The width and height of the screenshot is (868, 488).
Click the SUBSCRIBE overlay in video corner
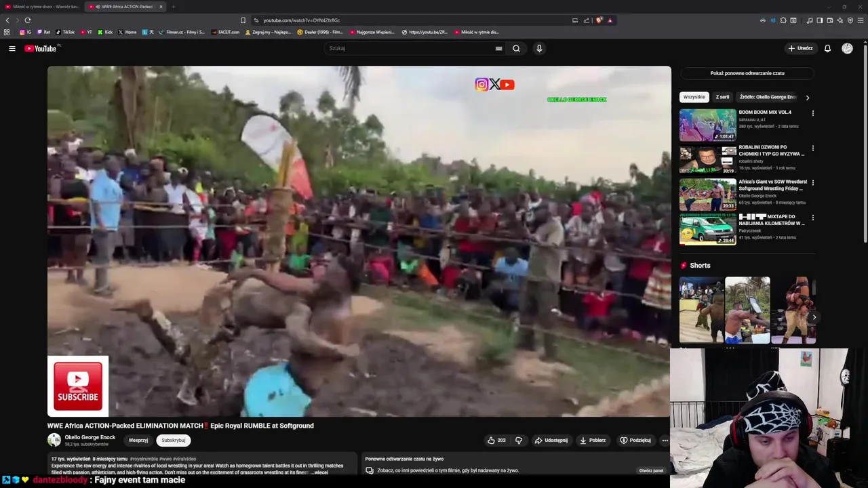coord(78,386)
